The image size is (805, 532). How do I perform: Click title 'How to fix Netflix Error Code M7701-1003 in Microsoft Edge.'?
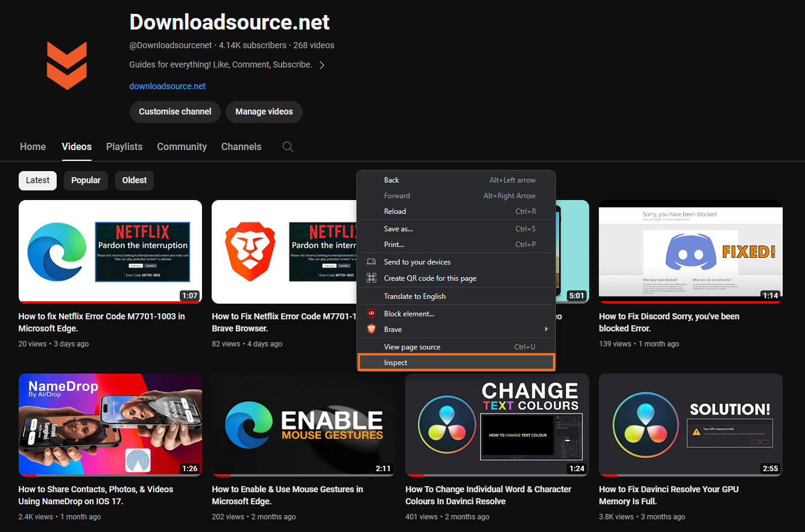tap(102, 322)
